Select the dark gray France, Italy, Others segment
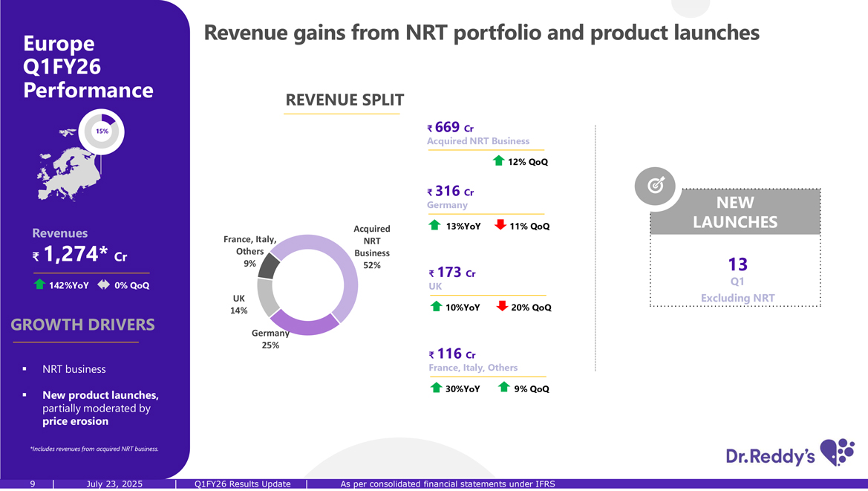 pos(269,265)
